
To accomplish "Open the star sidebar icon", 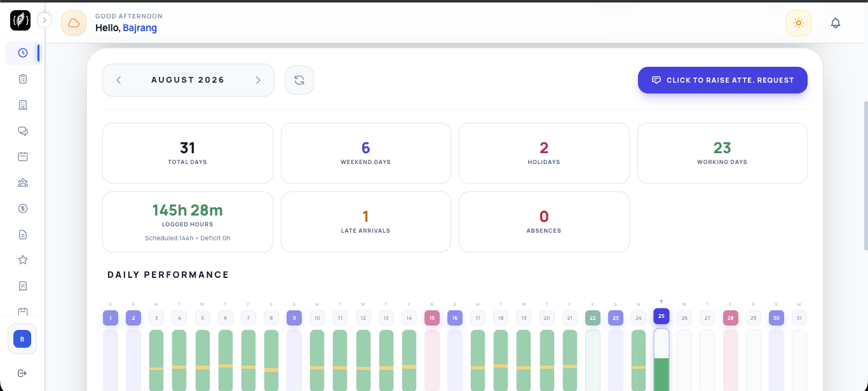I will point(23,260).
